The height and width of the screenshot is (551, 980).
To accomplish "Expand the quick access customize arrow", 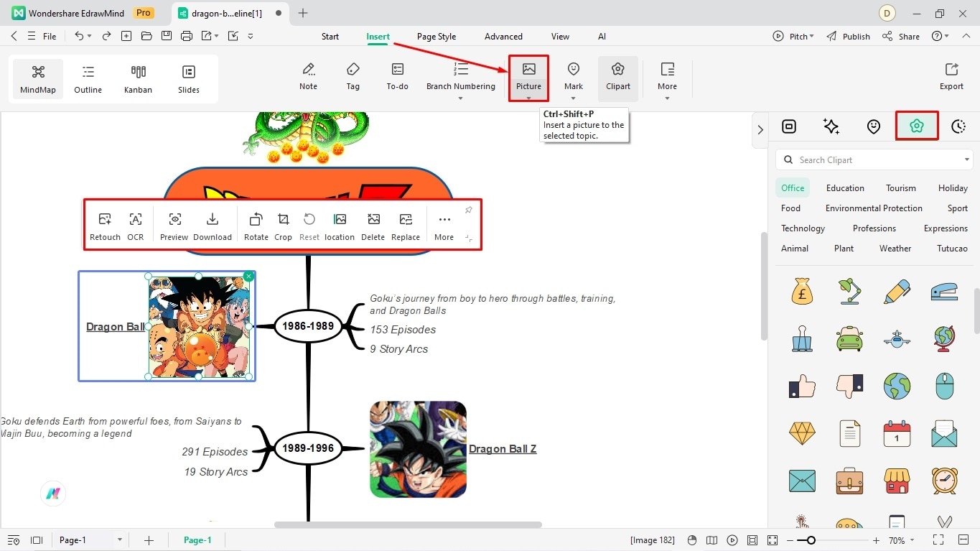I will 251,36.
